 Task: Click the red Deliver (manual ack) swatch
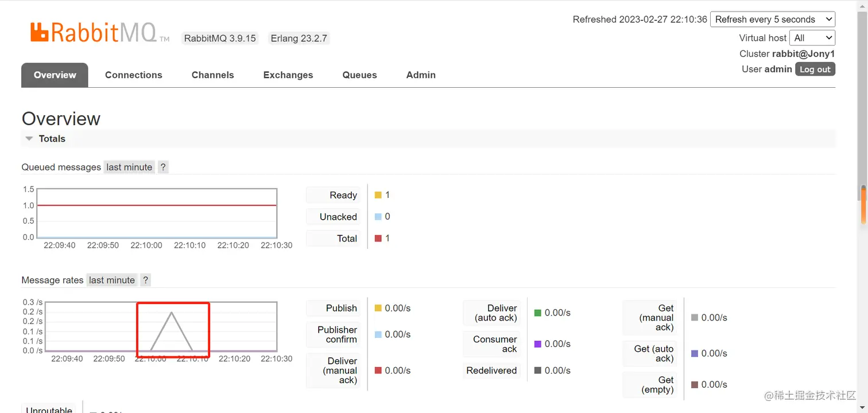tap(378, 371)
